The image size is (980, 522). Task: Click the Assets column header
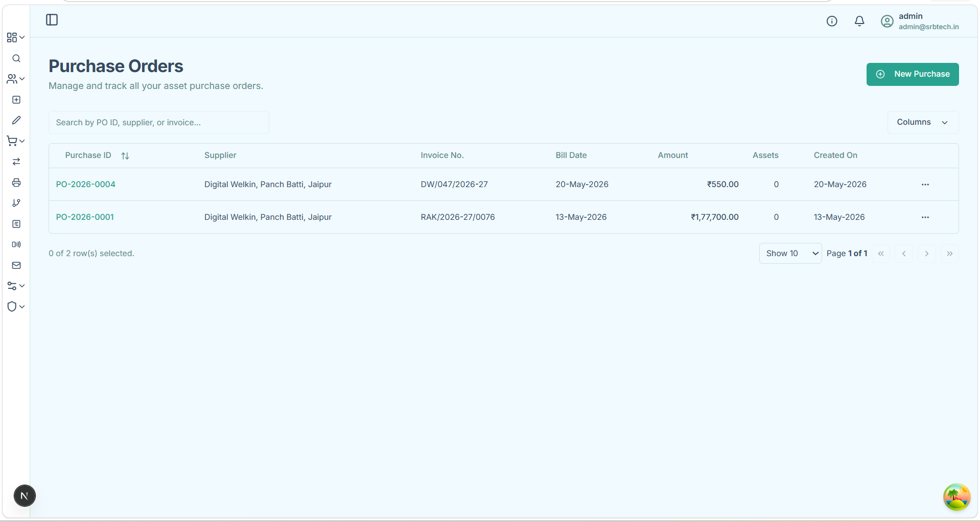click(765, 155)
